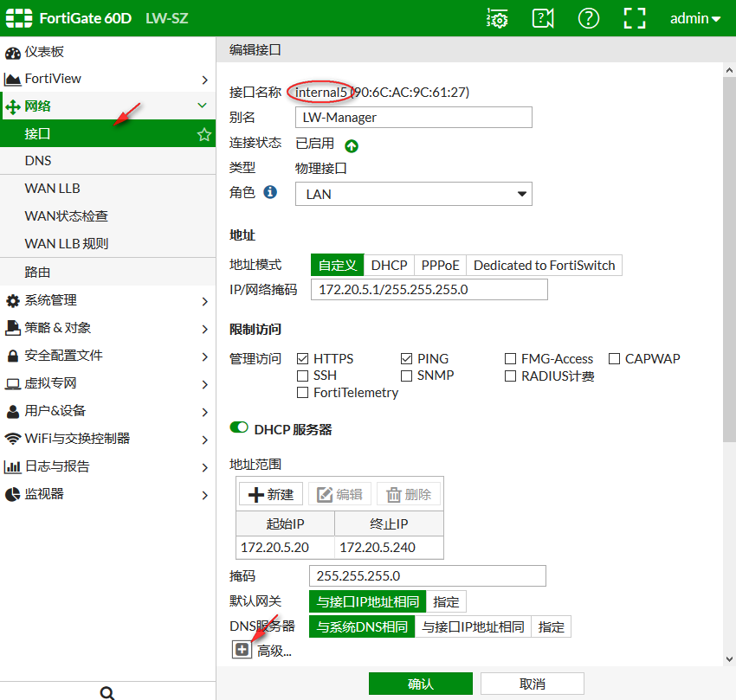Click the Monitor pie chart icon
736x700 pixels.
[x=13, y=494]
